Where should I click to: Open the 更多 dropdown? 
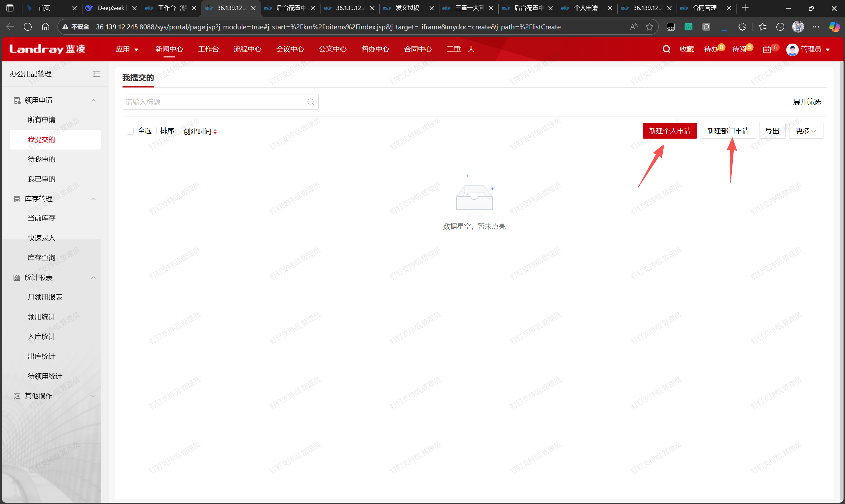[x=806, y=131]
